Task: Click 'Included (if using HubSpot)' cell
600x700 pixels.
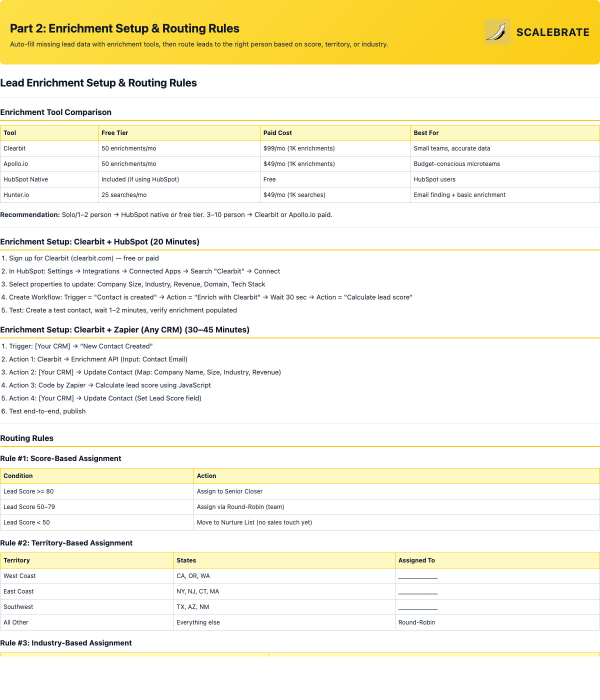Action: (x=179, y=179)
